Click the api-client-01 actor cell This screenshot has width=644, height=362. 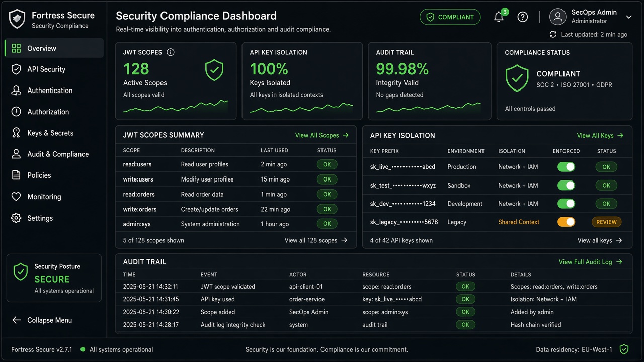coord(306,287)
